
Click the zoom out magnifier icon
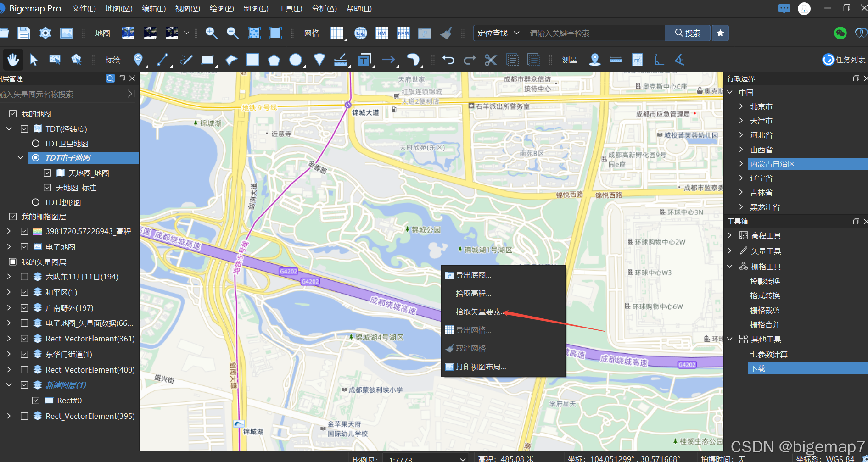click(x=232, y=33)
